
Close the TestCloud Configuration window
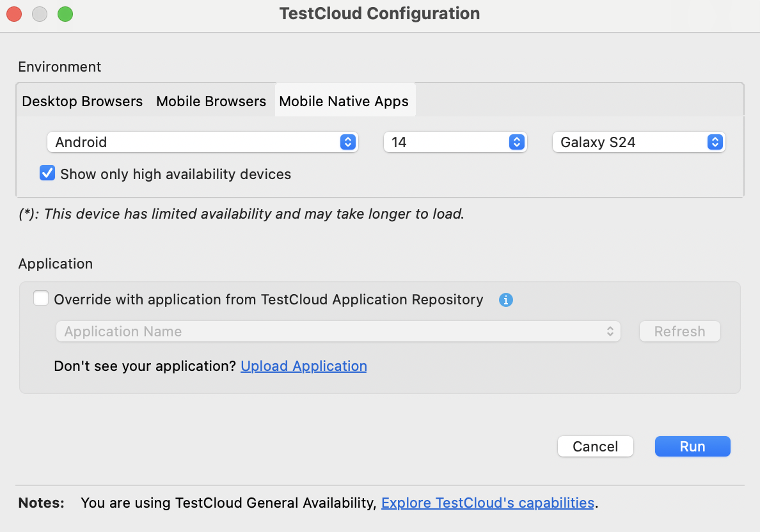(x=14, y=14)
